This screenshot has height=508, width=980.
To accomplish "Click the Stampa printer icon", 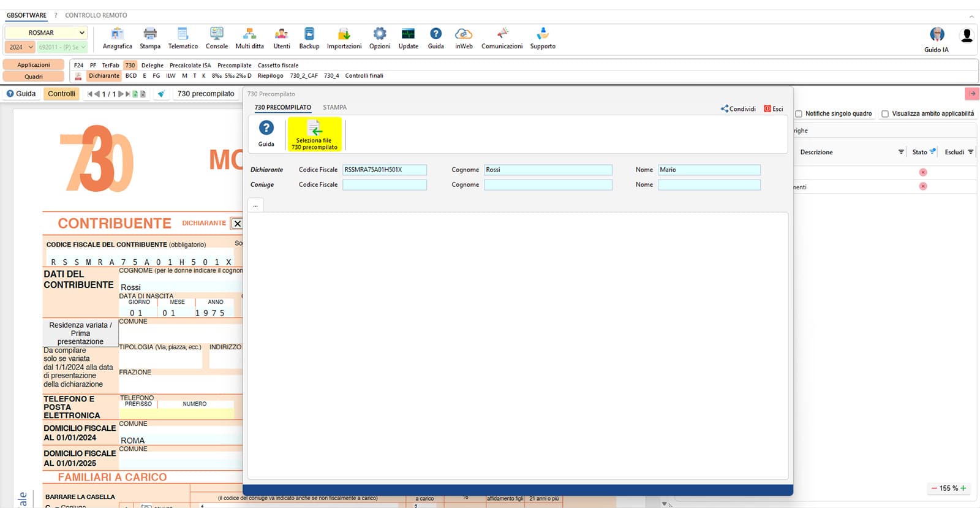I will tap(150, 38).
